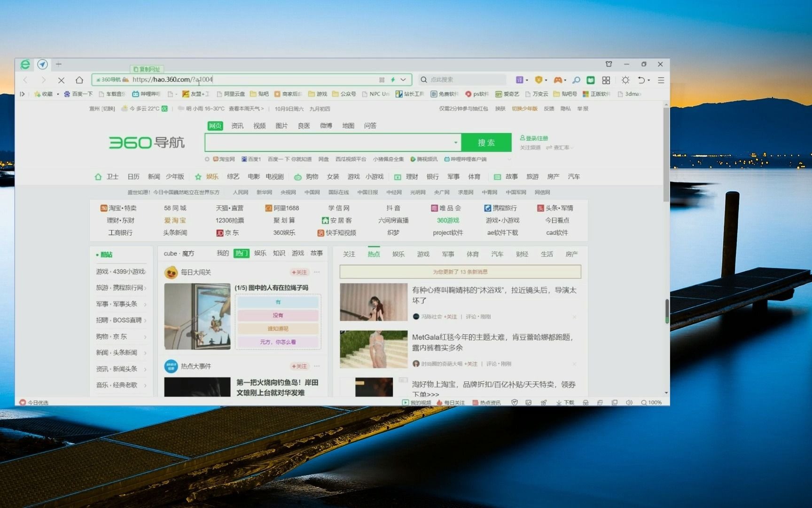Viewport: 812px width, 508px height.
Task: Open the browser hamburger menu
Action: coord(661,80)
